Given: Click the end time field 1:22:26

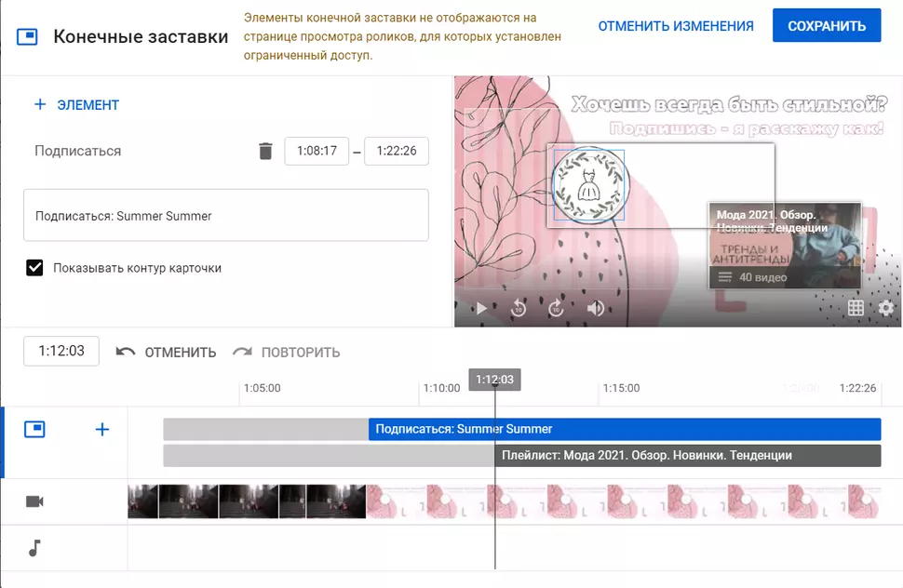Looking at the screenshot, I should coord(396,151).
